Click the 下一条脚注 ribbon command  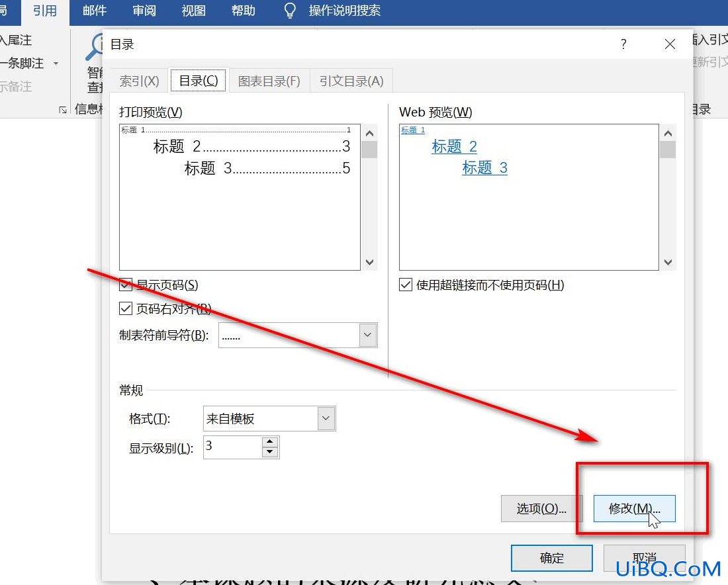22,63
